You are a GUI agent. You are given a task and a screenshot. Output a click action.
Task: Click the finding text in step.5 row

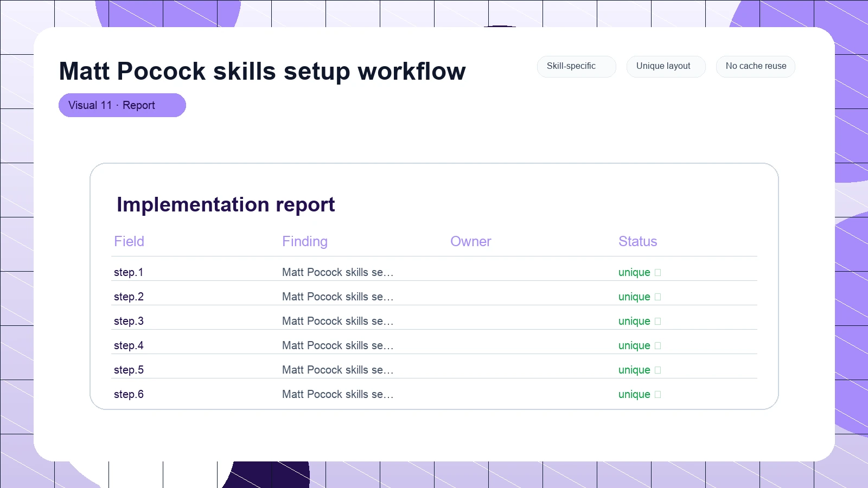[x=337, y=370]
